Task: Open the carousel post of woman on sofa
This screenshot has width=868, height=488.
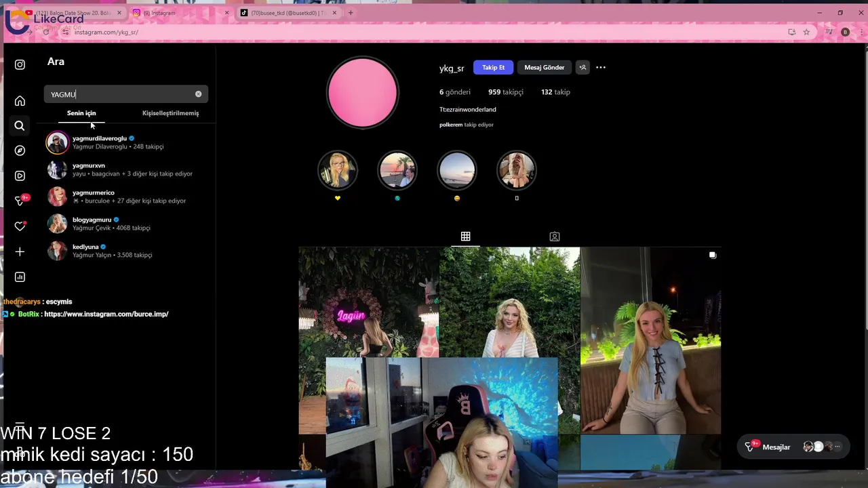Action: pyautogui.click(x=651, y=340)
